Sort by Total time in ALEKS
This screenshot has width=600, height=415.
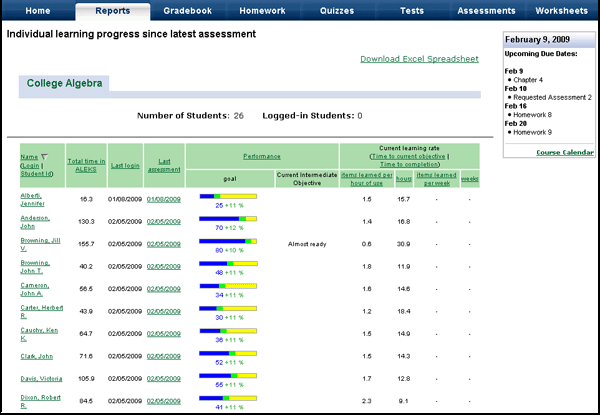pyautogui.click(x=86, y=165)
